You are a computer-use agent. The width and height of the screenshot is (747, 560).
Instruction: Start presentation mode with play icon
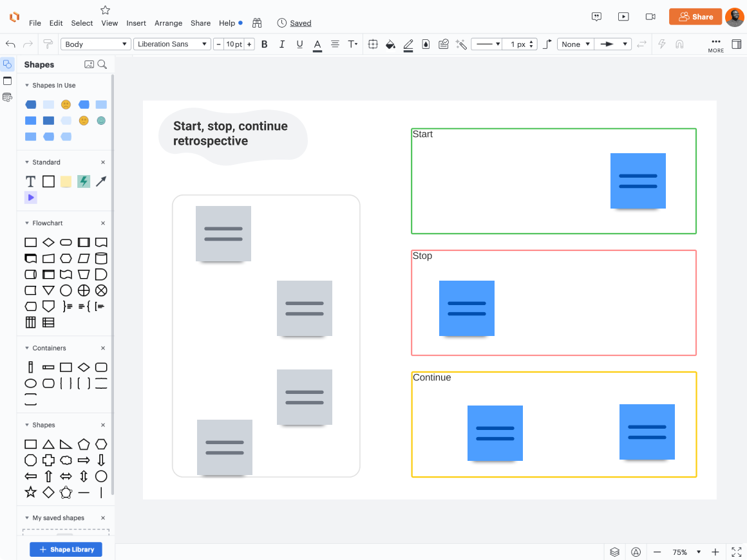pos(623,17)
